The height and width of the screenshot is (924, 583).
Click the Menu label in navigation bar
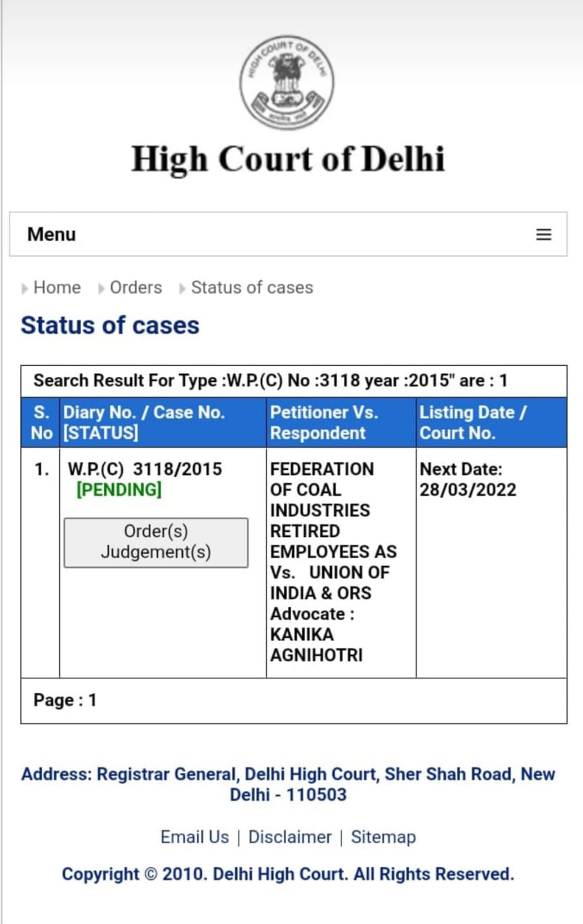pos(51,235)
